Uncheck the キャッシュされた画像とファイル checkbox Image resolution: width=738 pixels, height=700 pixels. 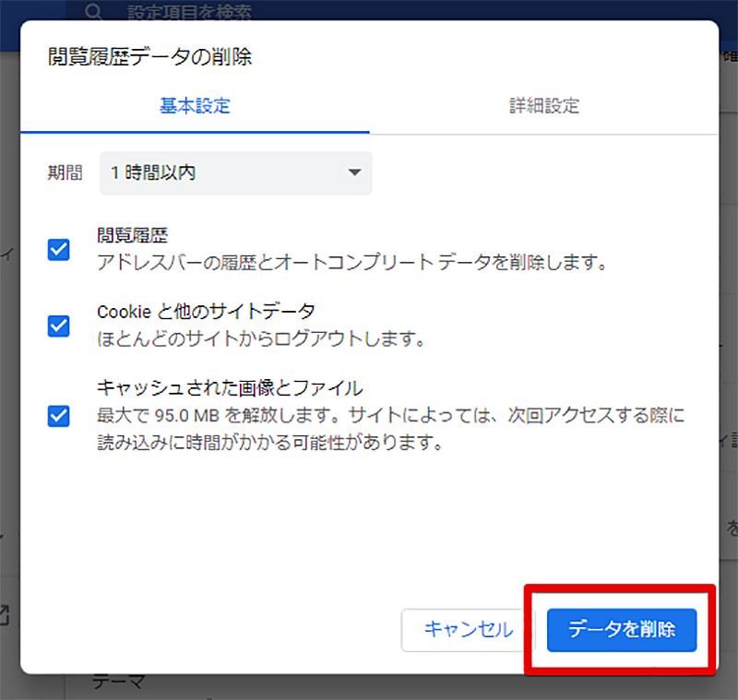(x=58, y=416)
